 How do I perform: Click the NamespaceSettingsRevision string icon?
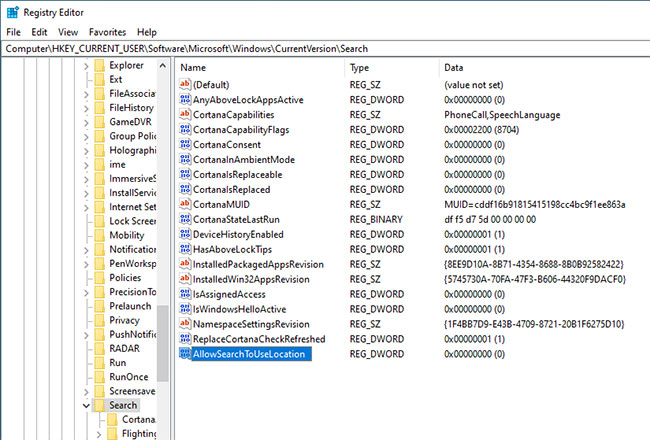click(x=185, y=323)
